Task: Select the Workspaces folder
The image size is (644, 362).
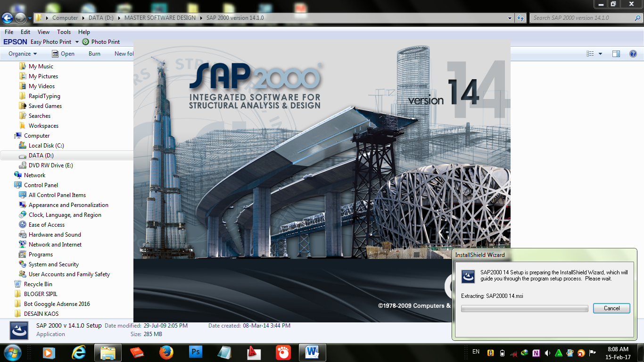Action: [x=43, y=126]
